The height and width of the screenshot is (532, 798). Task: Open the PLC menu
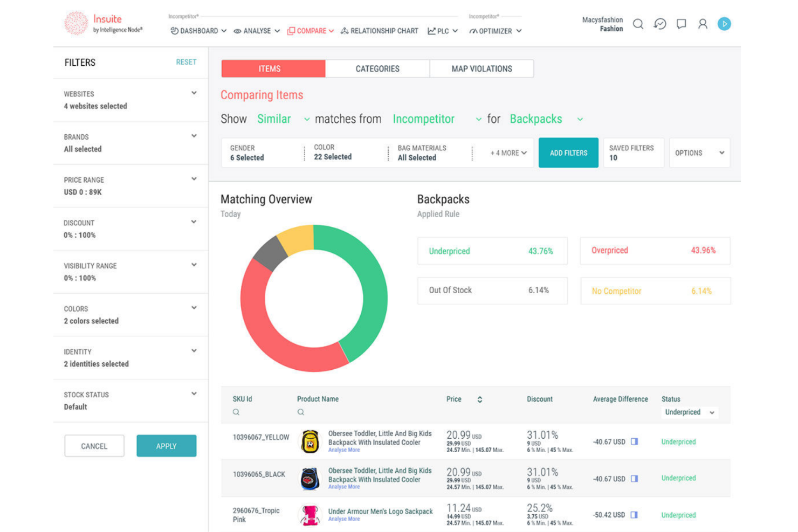point(443,31)
